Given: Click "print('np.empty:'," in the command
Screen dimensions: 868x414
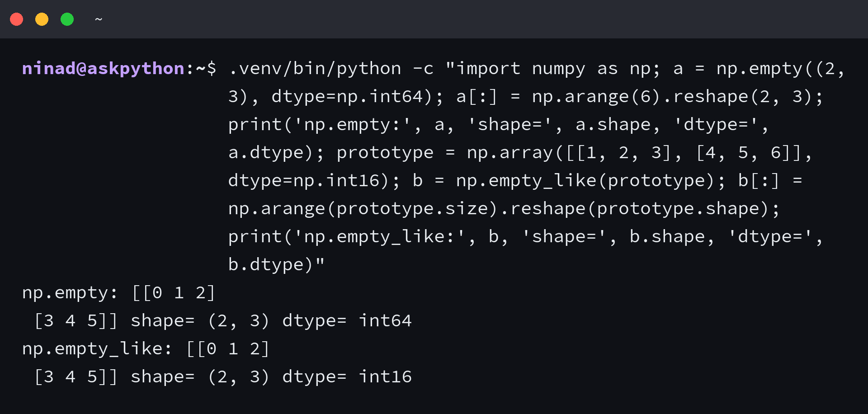Looking at the screenshot, I should pos(325,125).
